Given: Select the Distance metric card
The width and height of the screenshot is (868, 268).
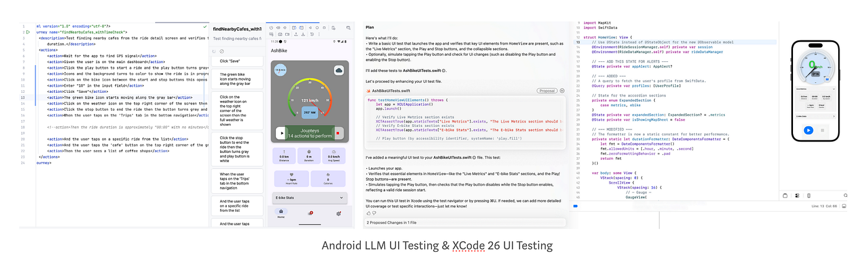Looking at the screenshot, I should point(283,155).
